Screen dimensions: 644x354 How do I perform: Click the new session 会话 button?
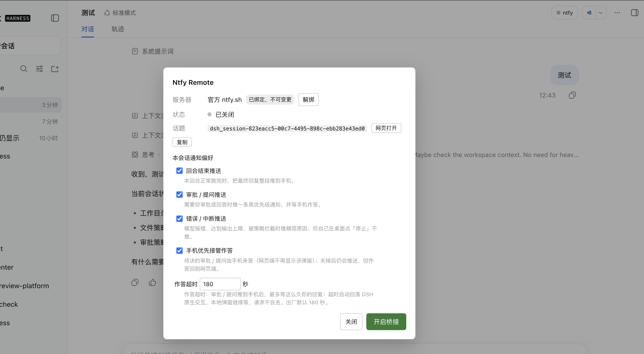point(30,46)
